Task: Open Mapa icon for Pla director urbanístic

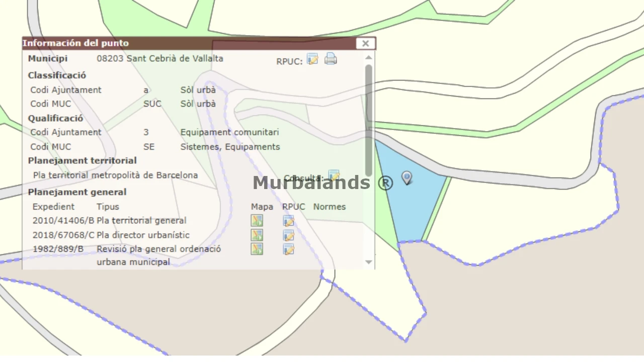Action: click(x=257, y=235)
